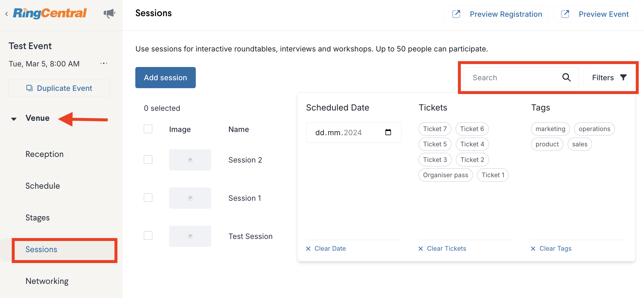Select the Ticket 7 filter chip

click(x=435, y=129)
